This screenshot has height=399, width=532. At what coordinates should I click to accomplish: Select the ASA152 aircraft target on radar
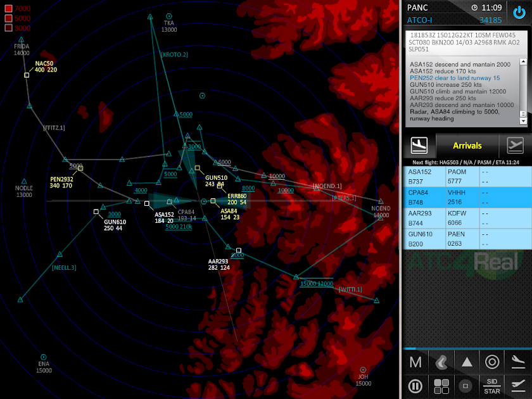pyautogui.click(x=146, y=203)
